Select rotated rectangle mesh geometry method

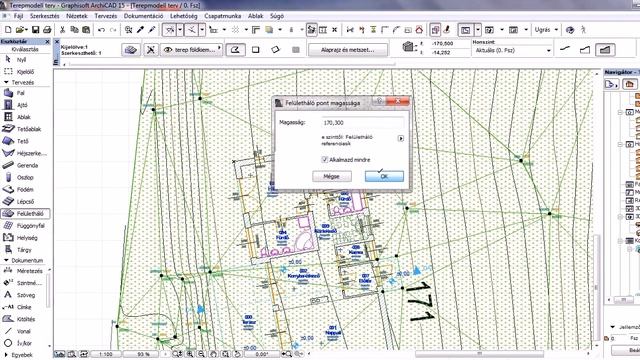click(x=276, y=50)
